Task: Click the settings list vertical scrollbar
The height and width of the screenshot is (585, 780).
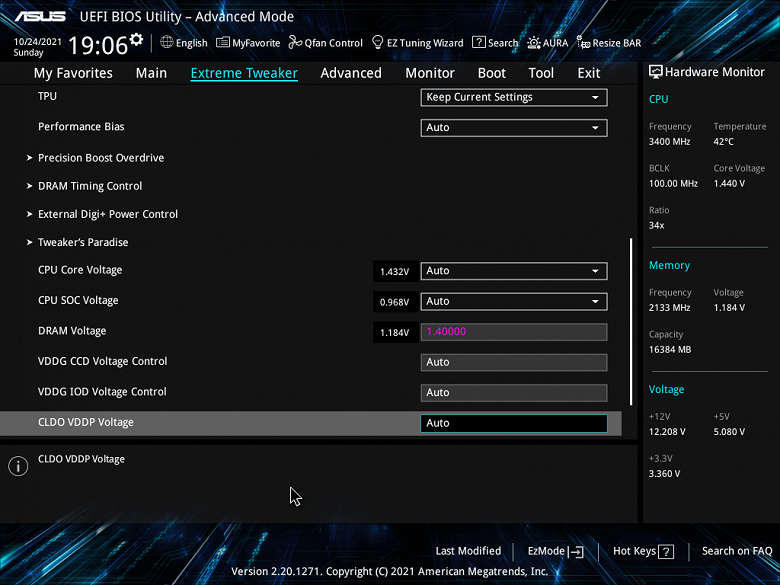Action: point(631,321)
